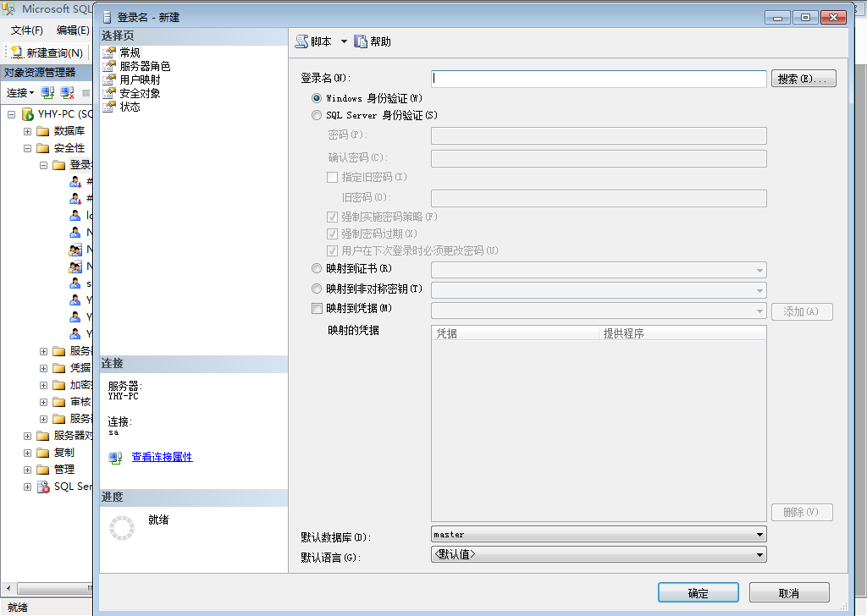This screenshot has width=867, height=616.
Task: Select SQL Server 身份验证 radio button
Action: click(x=317, y=115)
